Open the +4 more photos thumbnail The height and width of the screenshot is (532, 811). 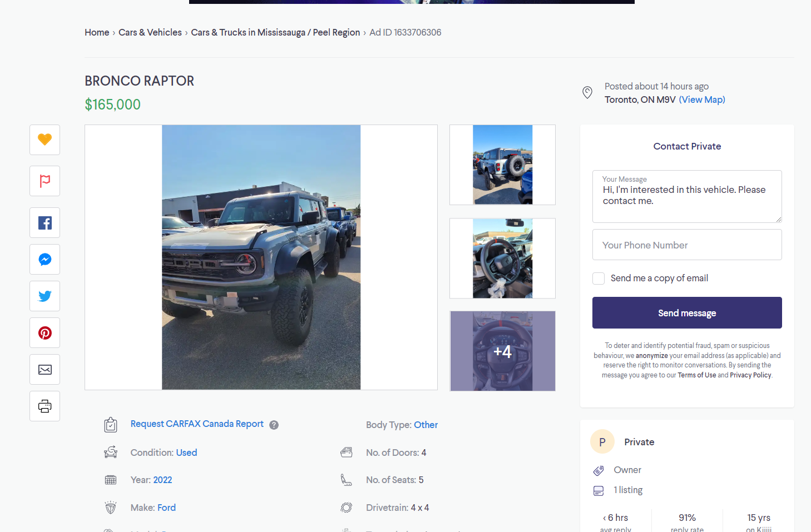click(502, 351)
